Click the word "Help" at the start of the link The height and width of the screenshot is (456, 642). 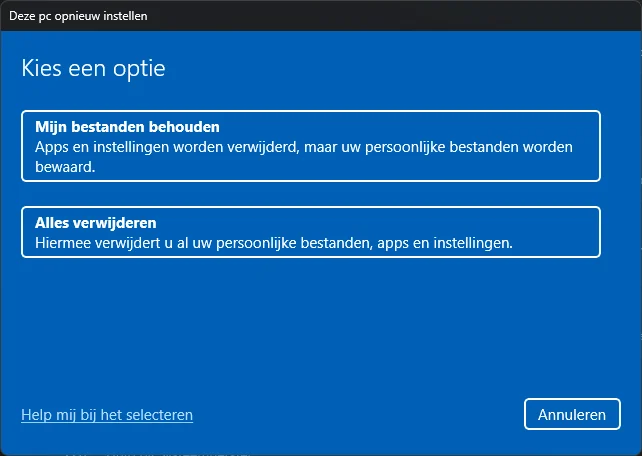(x=36, y=415)
